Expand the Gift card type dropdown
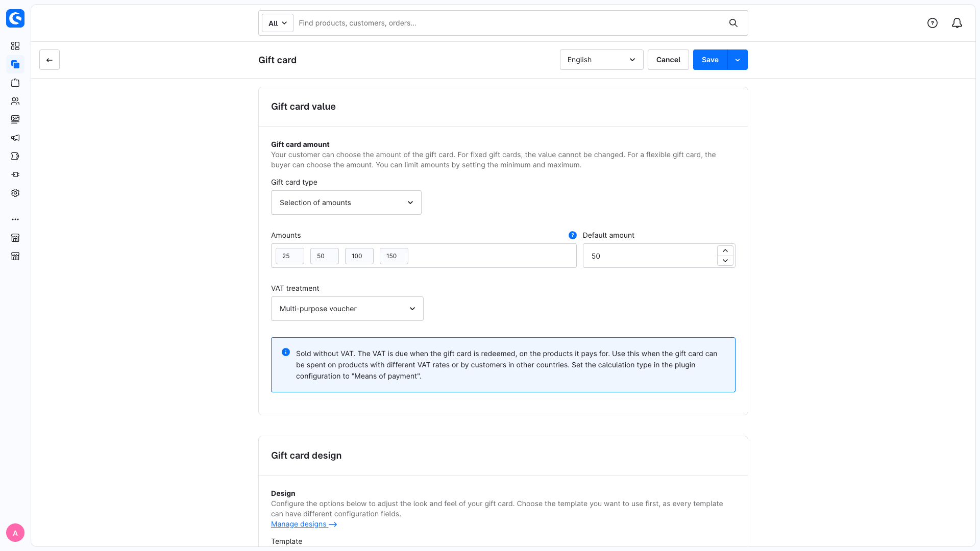Screen dimensions: 980x551 pyautogui.click(x=346, y=203)
